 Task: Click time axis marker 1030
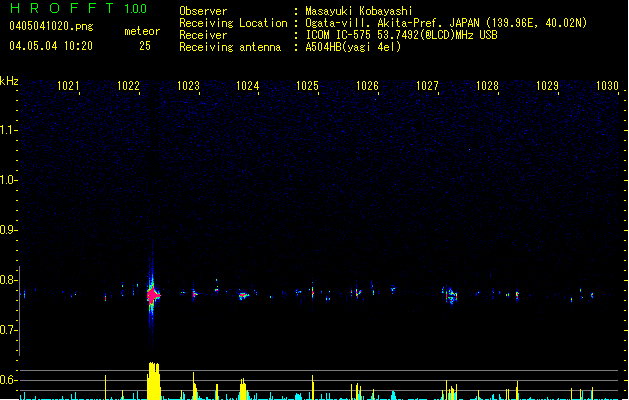(x=607, y=85)
